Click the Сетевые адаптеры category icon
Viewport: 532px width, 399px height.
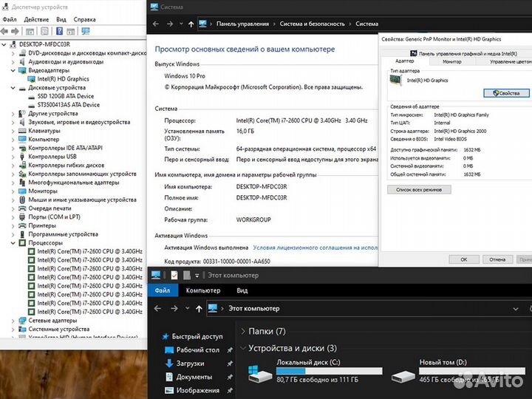22,320
